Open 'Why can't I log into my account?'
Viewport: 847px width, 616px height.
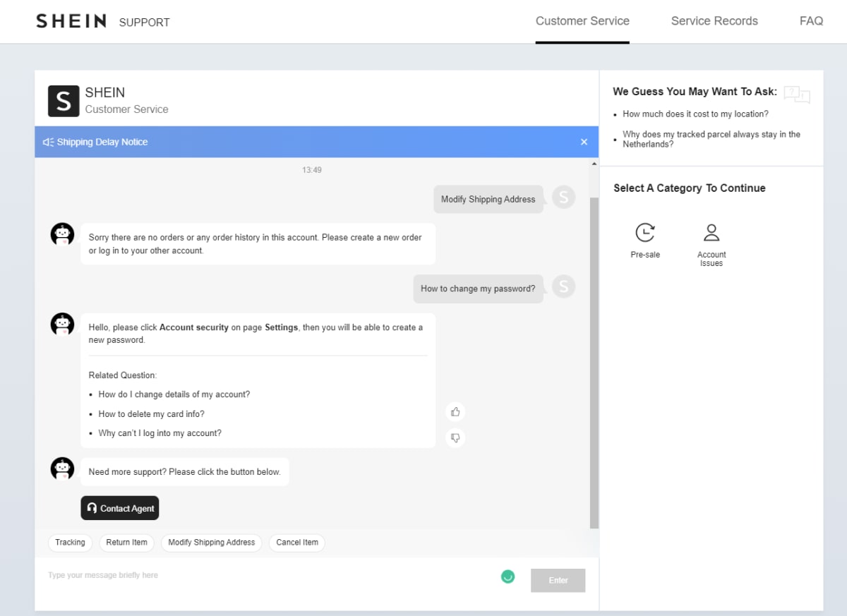click(160, 433)
